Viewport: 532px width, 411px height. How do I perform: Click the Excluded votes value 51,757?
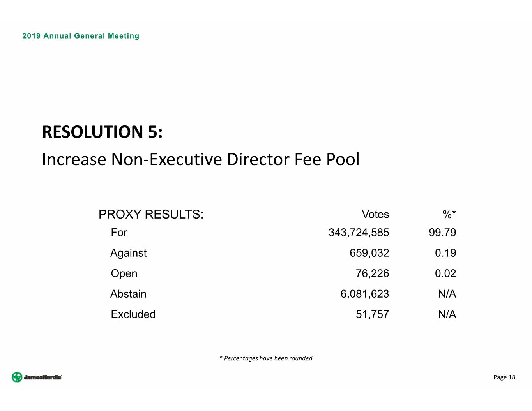pyautogui.click(x=372, y=314)
